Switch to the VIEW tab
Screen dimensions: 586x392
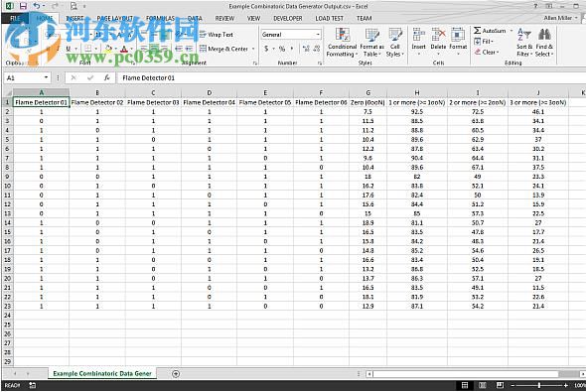pos(253,18)
